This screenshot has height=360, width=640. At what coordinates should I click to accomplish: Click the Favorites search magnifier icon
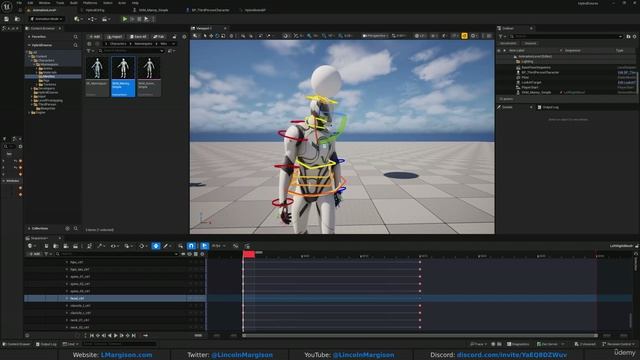click(76, 37)
